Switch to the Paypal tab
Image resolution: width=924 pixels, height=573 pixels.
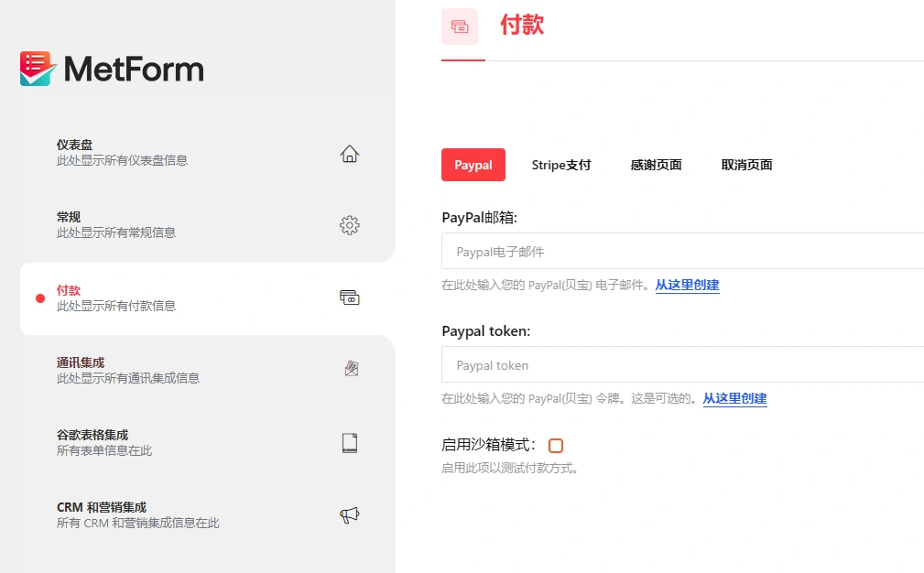tap(473, 165)
